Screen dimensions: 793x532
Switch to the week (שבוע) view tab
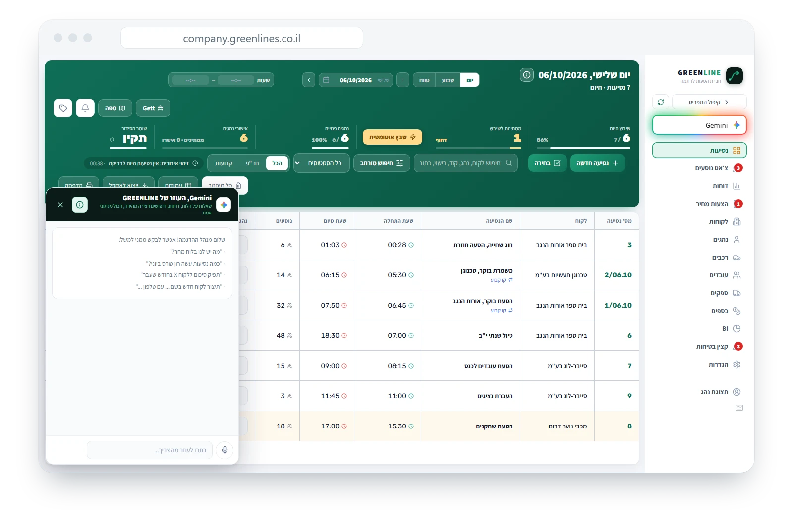(x=448, y=80)
